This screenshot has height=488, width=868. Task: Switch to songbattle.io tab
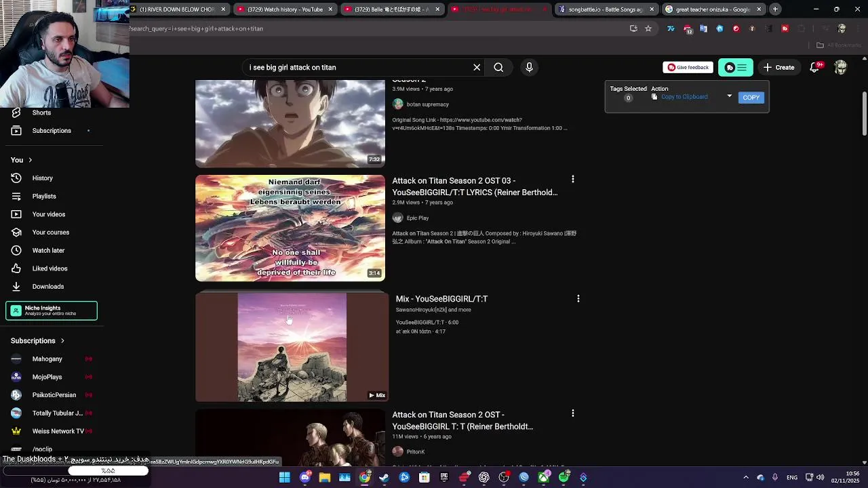pos(606,9)
